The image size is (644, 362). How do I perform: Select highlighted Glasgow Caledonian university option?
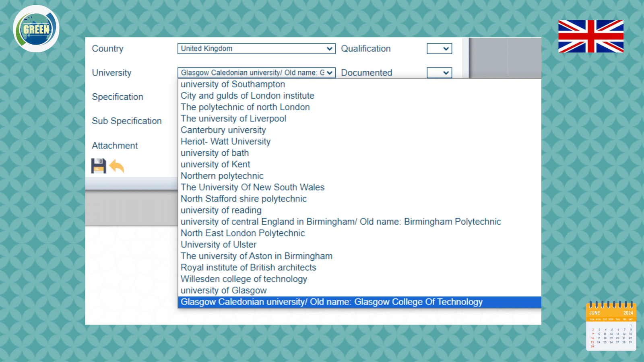coord(332,302)
